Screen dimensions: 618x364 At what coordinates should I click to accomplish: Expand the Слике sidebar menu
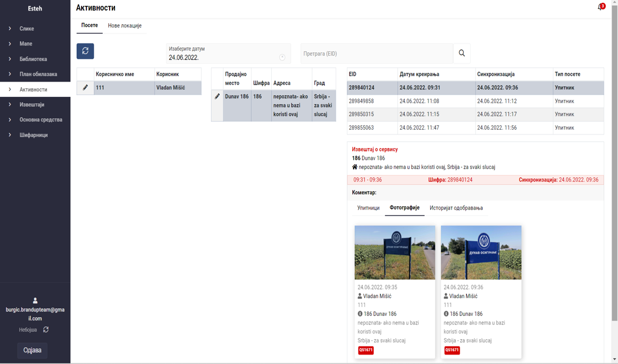(x=26, y=29)
